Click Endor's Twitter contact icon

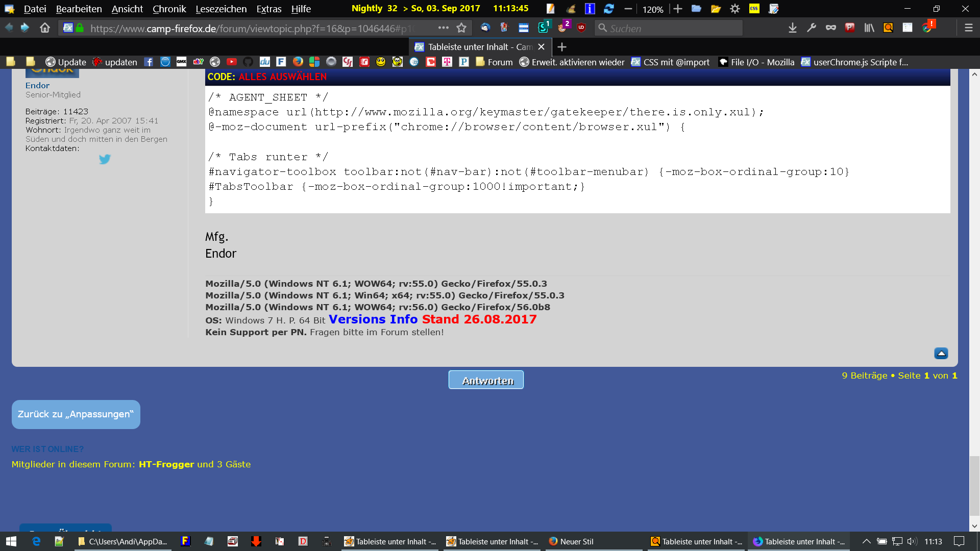tap(105, 159)
